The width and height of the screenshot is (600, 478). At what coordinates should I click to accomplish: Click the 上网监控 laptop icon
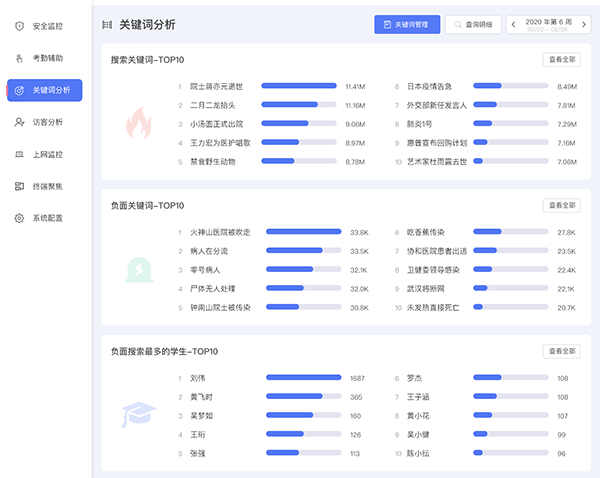19,154
